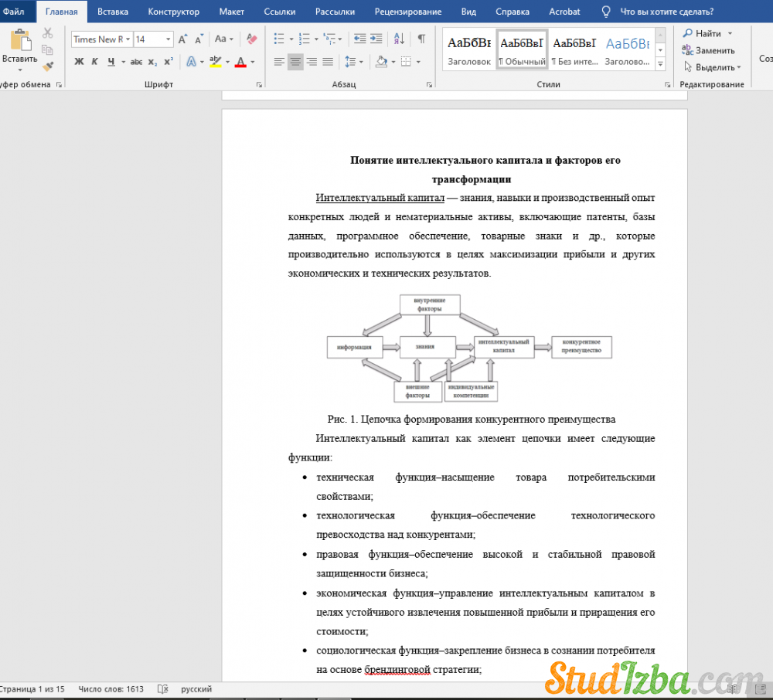Toggle Bold (Ж) formatting

[x=79, y=62]
